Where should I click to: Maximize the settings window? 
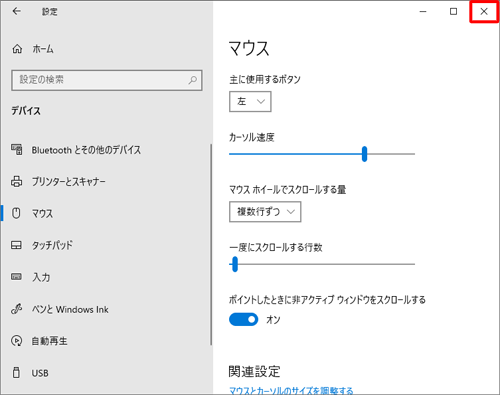point(453,12)
